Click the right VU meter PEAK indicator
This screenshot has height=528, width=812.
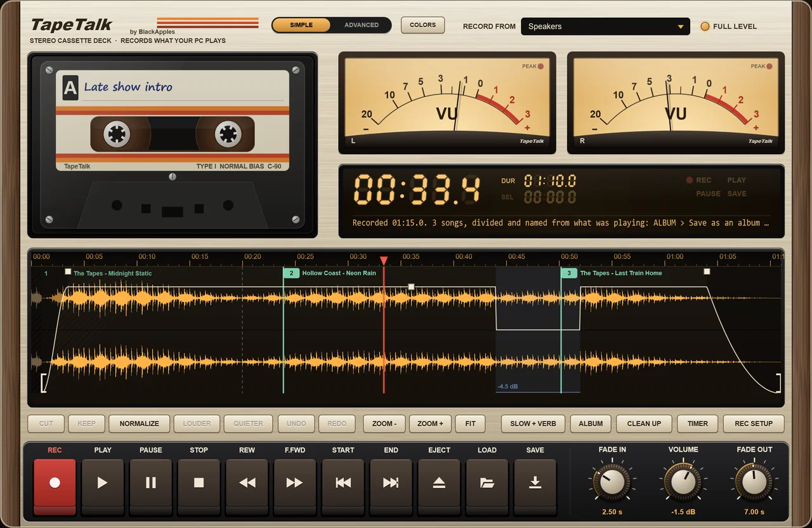coord(769,66)
